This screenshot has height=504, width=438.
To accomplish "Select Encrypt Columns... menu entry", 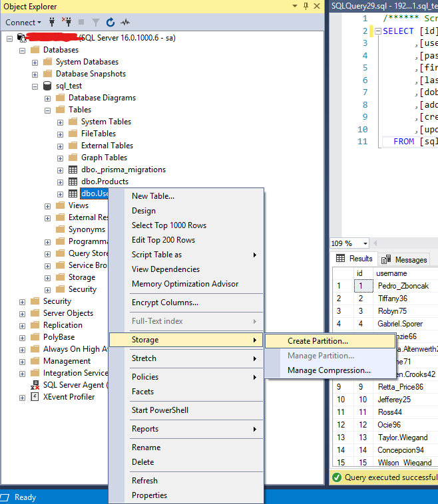I will click(186, 303).
